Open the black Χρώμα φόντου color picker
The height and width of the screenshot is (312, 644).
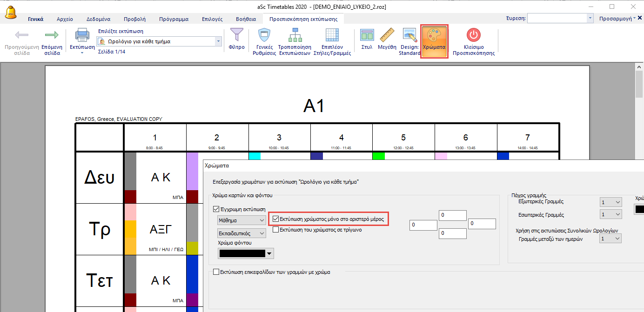point(246,253)
